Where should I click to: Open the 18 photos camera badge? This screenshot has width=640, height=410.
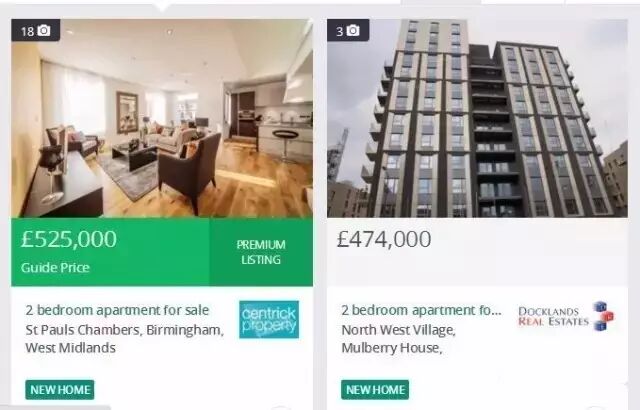[x=36, y=31]
